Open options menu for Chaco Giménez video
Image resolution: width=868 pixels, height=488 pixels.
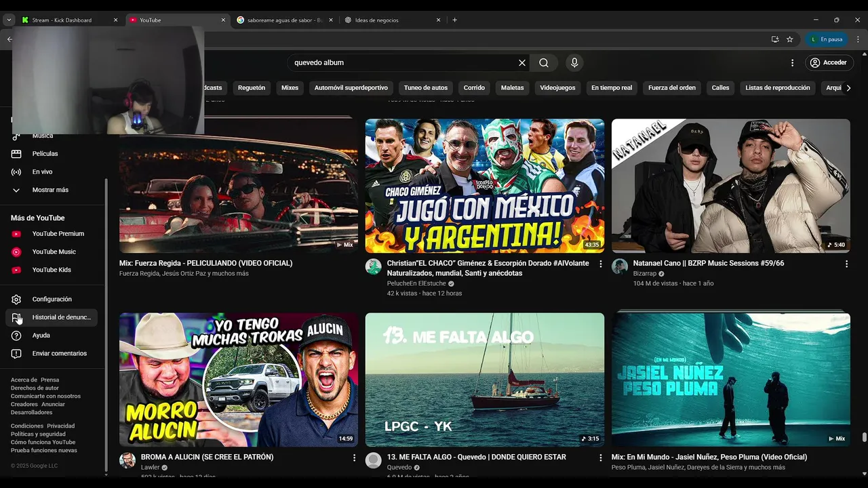click(600, 264)
